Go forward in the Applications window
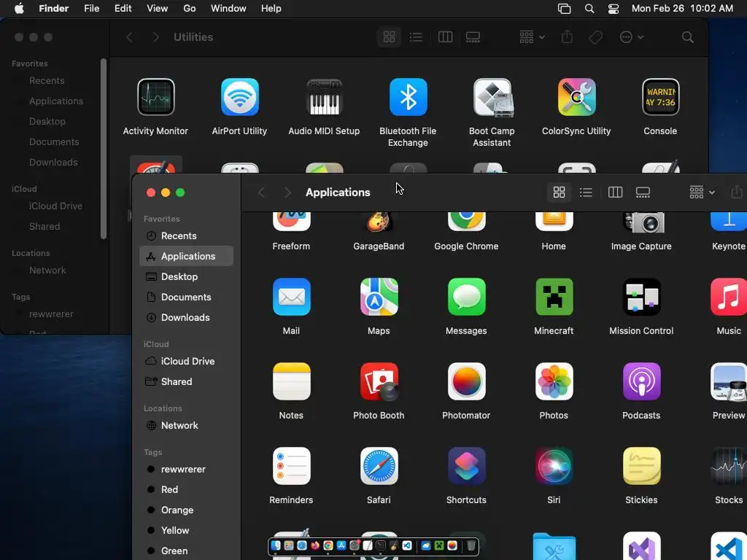The width and height of the screenshot is (747, 560). click(287, 192)
